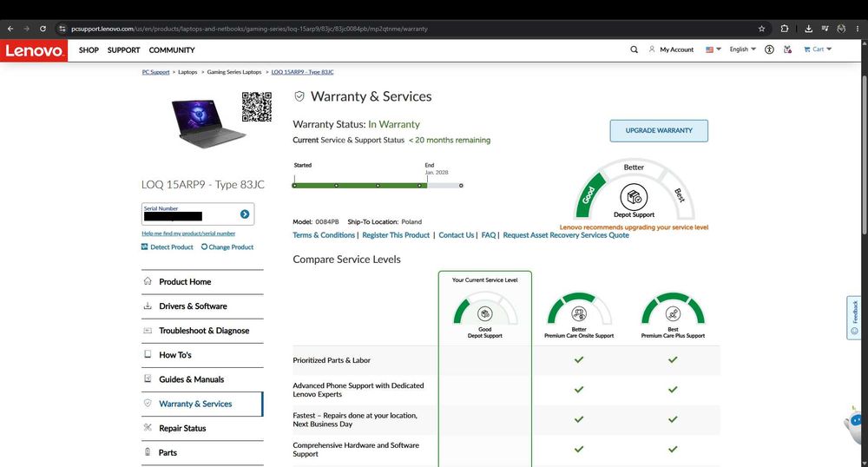The width and height of the screenshot is (868, 467).
Task: Open the Feedback side tab
Action: (x=854, y=318)
